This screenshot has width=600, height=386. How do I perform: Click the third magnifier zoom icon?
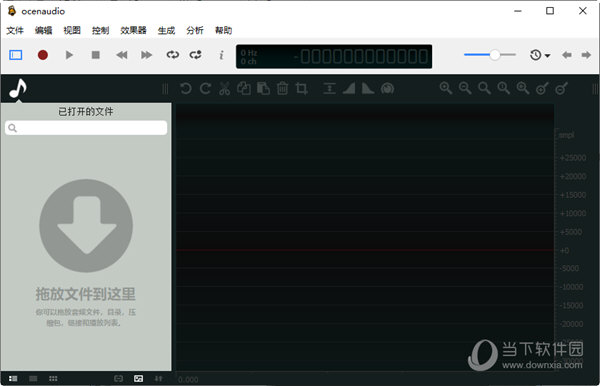pyautogui.click(x=484, y=88)
